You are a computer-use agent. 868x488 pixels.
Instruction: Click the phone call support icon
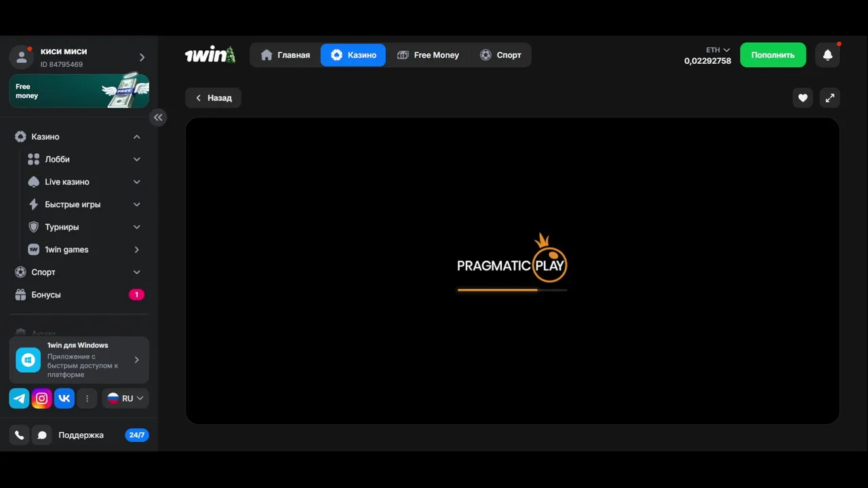[x=19, y=435]
